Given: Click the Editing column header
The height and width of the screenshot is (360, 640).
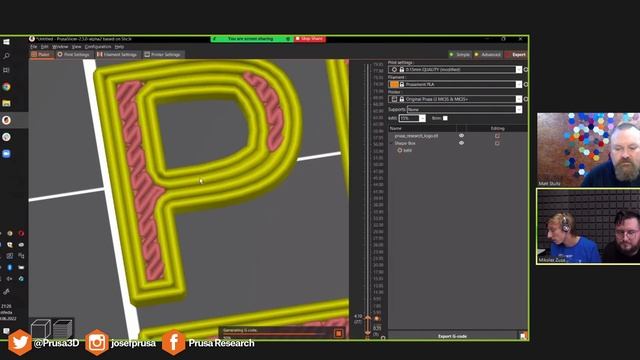Looking at the screenshot, I should pyautogui.click(x=497, y=129).
